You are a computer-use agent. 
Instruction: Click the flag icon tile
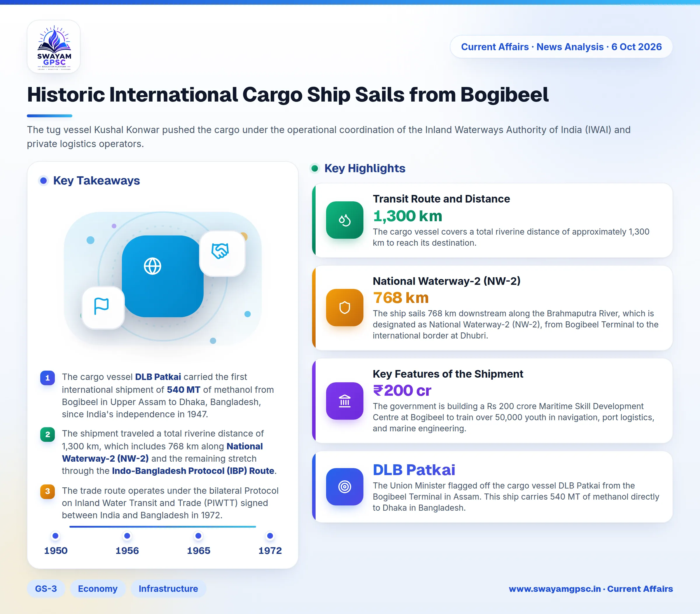(x=103, y=308)
